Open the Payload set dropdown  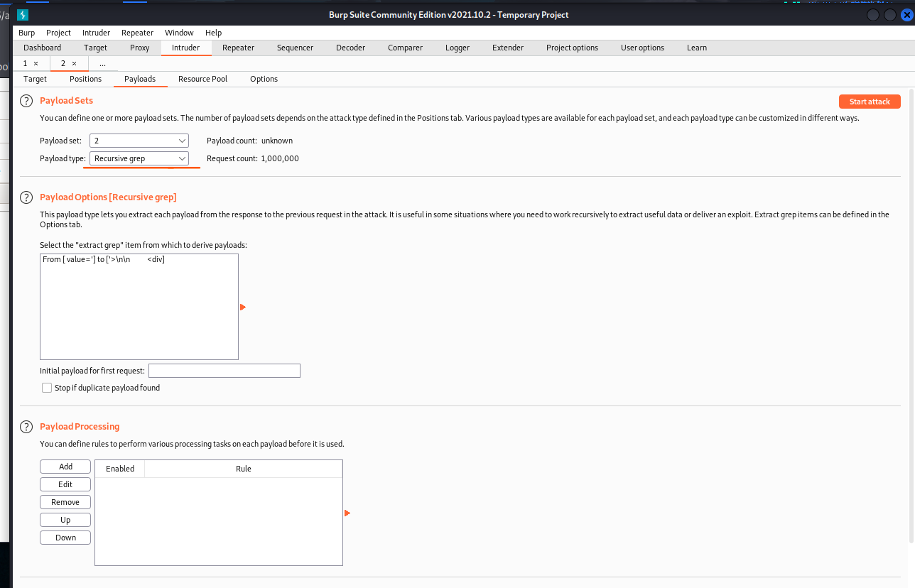pos(139,141)
